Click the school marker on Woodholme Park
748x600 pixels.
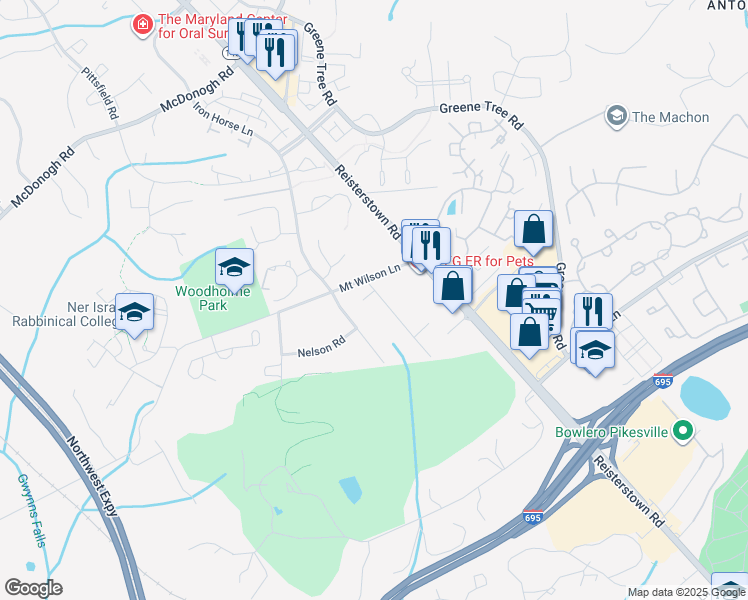[x=234, y=267]
